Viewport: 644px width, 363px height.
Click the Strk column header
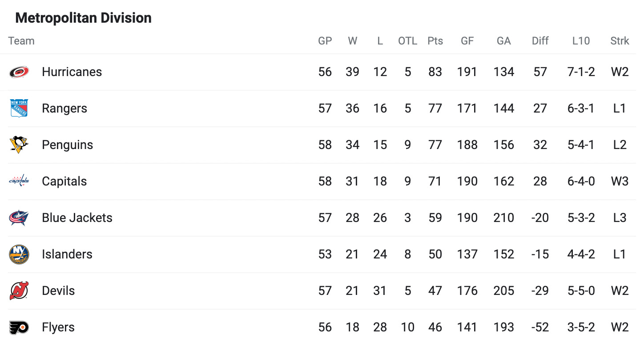tap(620, 41)
